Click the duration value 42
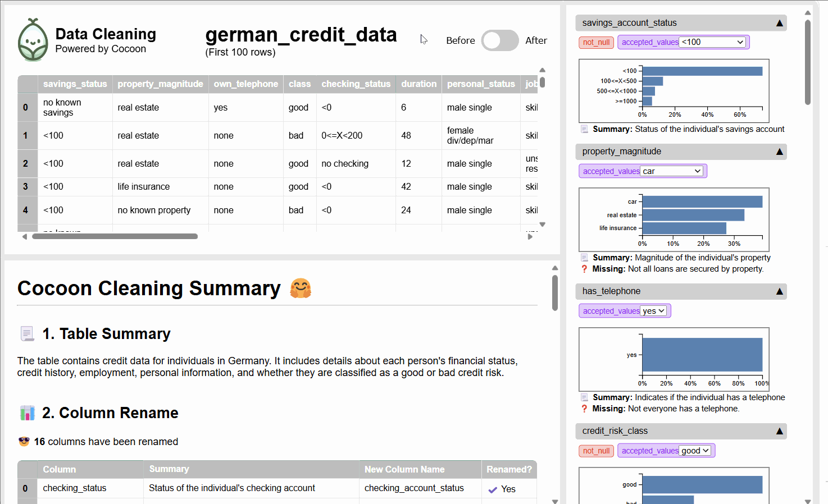Viewport: 828px width, 504px height. pyautogui.click(x=418, y=186)
